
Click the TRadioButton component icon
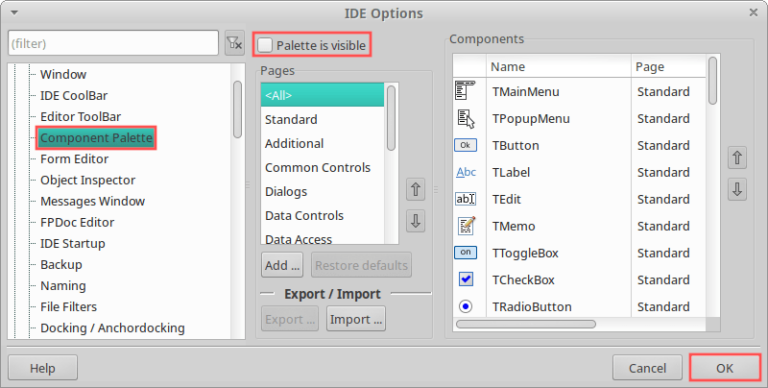click(x=465, y=306)
